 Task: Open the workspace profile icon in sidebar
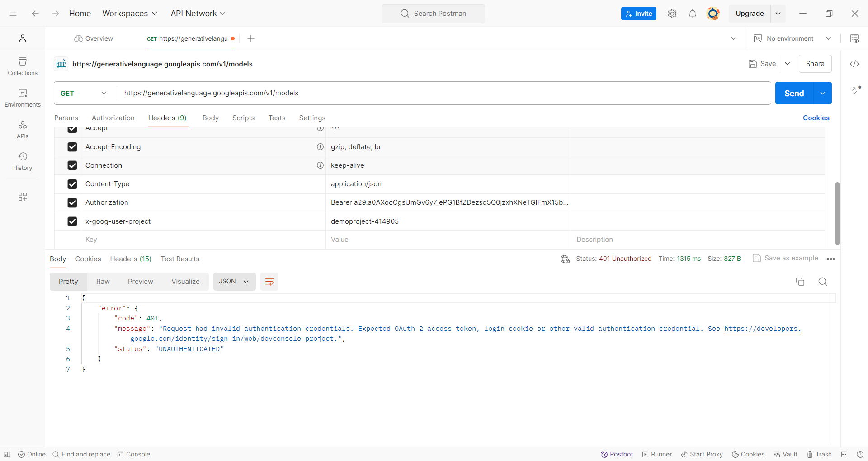tap(23, 38)
